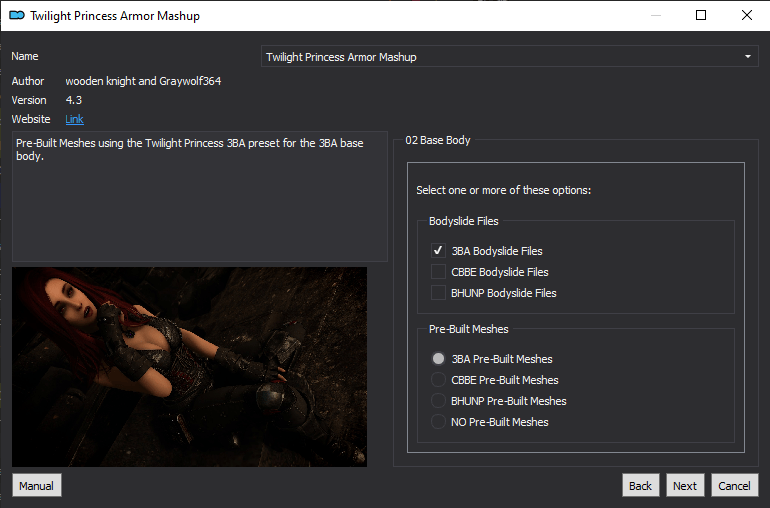Pick BHUNP Pre-Built Meshes radio option
Viewport: 770px width, 508px height.
click(x=438, y=401)
